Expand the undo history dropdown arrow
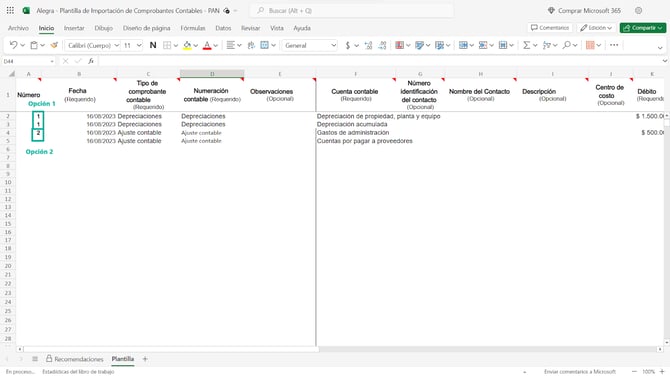This screenshot has height=376, width=670. 23,45
